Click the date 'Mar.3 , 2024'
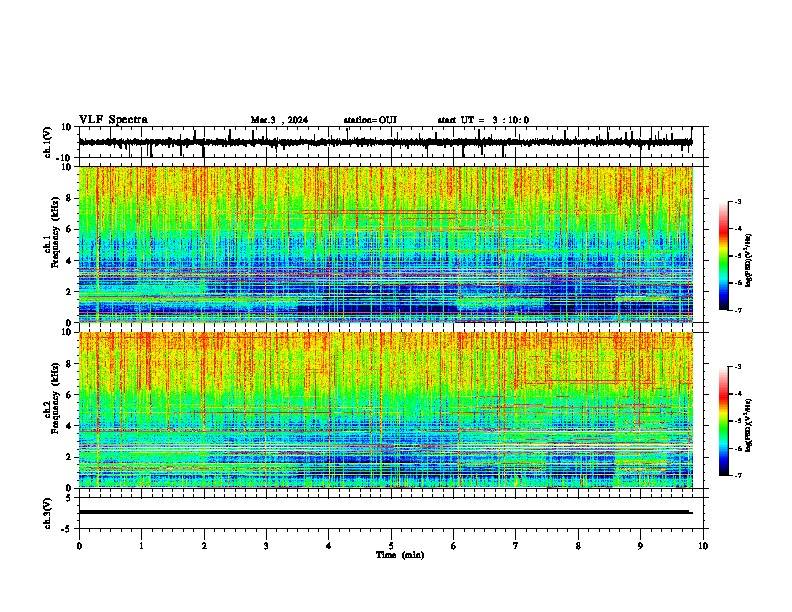792x612 pixels. [279, 120]
